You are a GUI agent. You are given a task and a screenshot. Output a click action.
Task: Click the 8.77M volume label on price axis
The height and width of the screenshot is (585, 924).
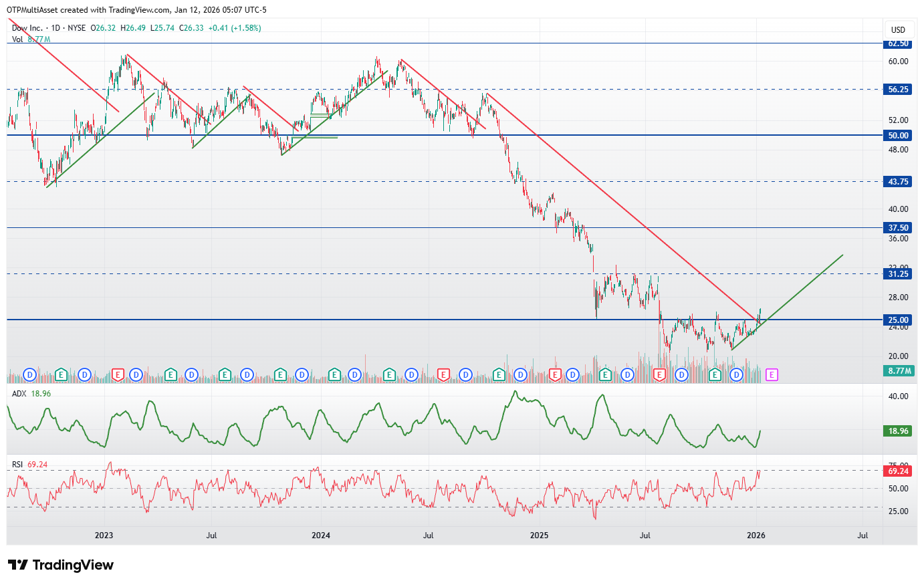(x=899, y=371)
